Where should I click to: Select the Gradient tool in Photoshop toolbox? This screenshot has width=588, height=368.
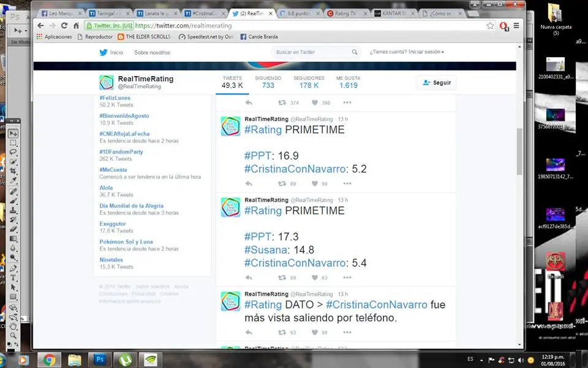click(13, 239)
